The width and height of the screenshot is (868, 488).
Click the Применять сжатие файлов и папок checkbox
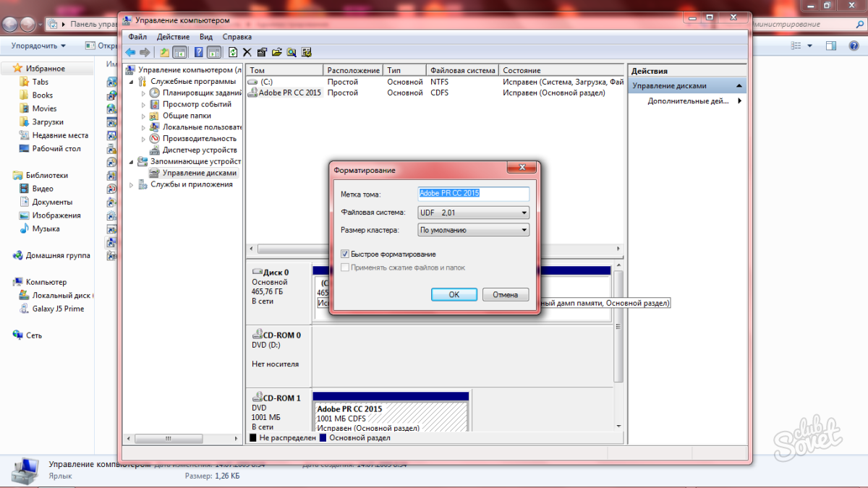[345, 267]
